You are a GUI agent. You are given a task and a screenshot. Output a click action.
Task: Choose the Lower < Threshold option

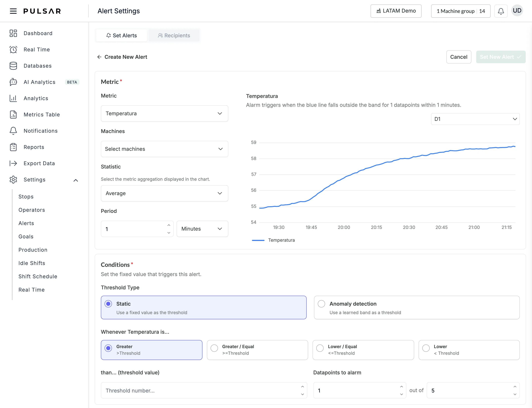click(469, 350)
